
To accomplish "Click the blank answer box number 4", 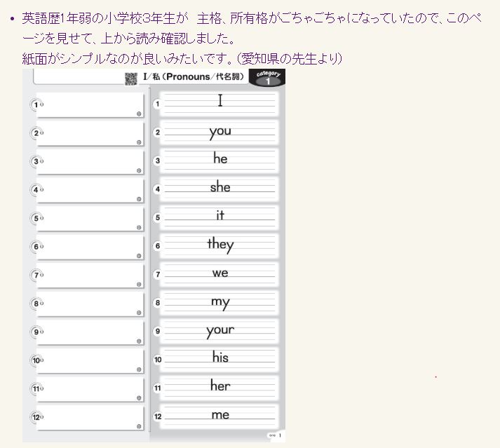I will tap(90, 190).
